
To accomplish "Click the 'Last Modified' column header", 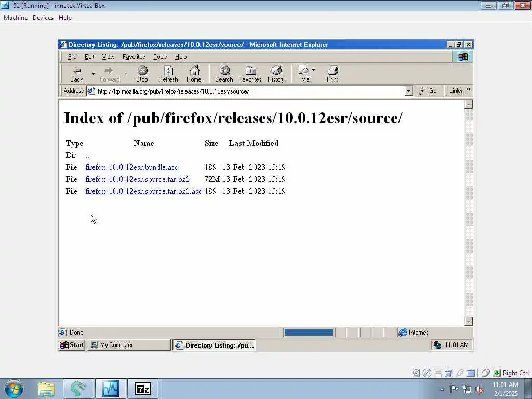I will click(x=254, y=143).
